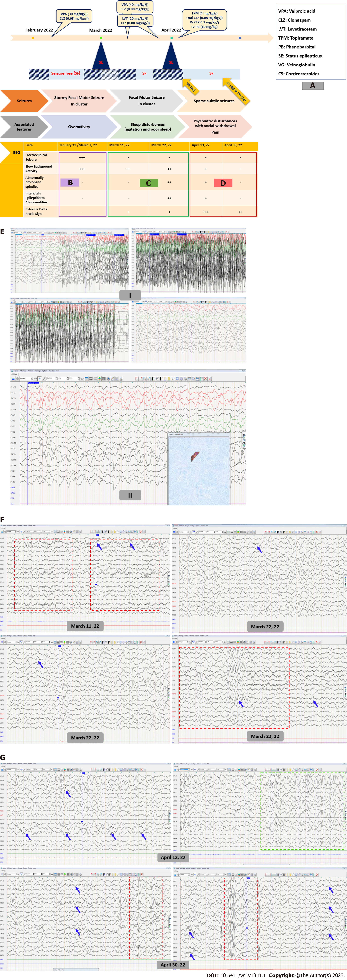347x980 pixels.
Task: Select the P4-O2 channel label
Action: coord(13,482)
